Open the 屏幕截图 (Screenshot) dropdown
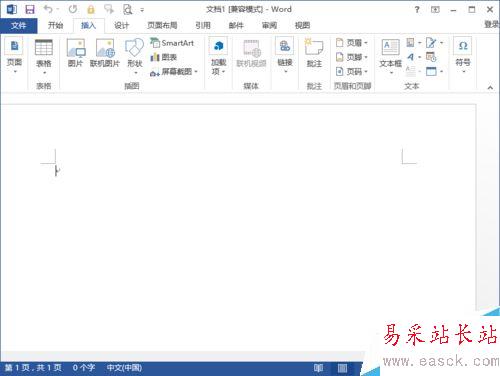500x376 pixels. [x=174, y=72]
